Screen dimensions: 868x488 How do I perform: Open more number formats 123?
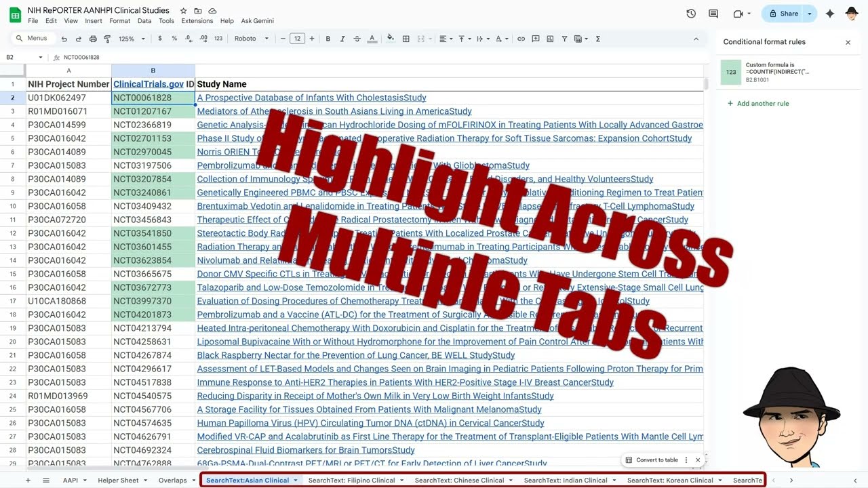(x=218, y=39)
